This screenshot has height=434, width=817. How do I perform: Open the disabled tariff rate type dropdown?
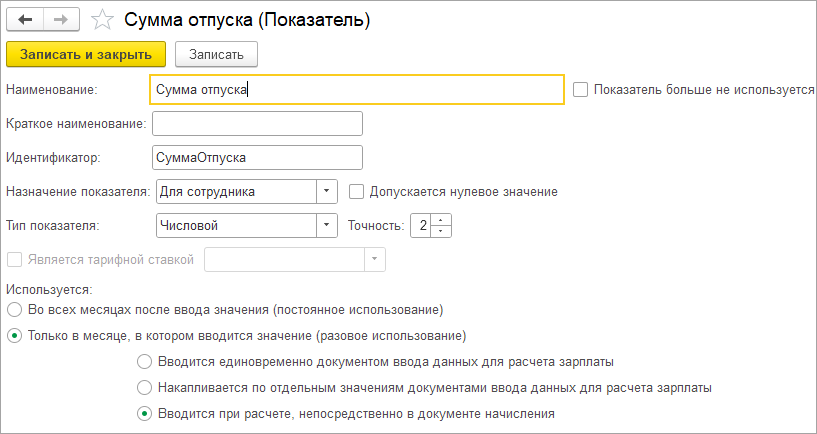click(375, 259)
